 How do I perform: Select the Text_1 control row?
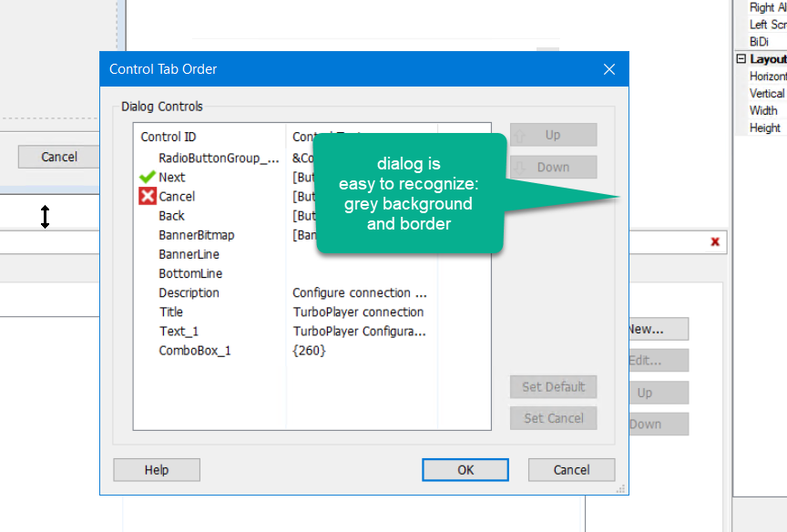pyautogui.click(x=179, y=331)
